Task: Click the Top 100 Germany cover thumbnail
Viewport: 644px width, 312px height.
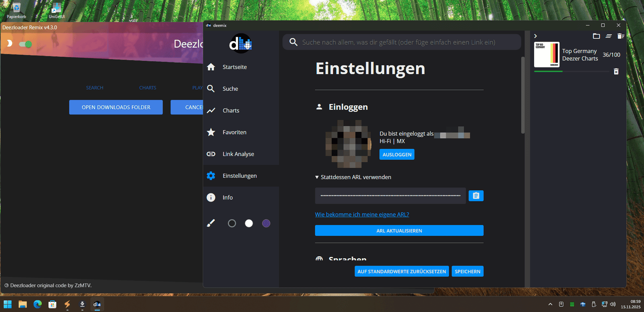Action: (547, 54)
